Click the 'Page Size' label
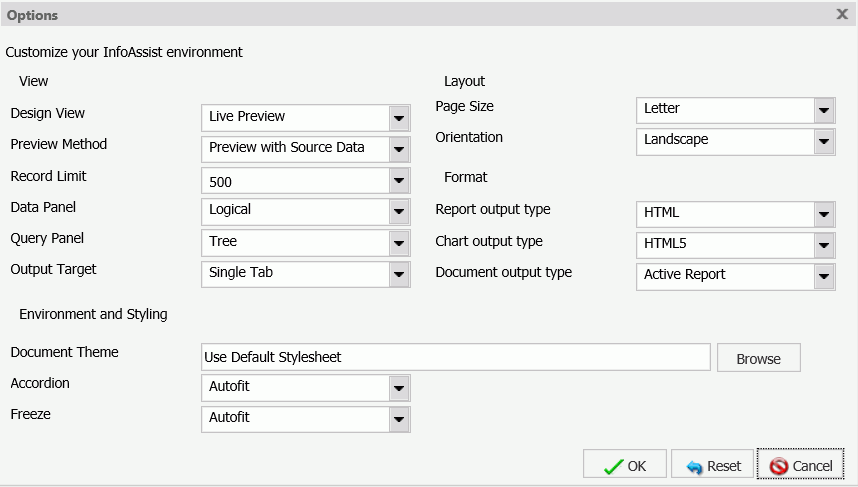Screen dimensions: 858x487 [x=465, y=106]
